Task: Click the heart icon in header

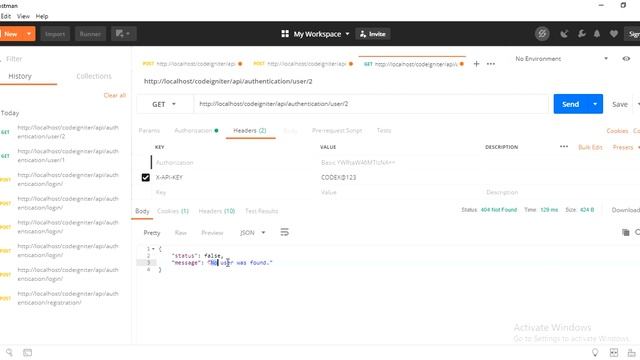Action: tap(613, 34)
